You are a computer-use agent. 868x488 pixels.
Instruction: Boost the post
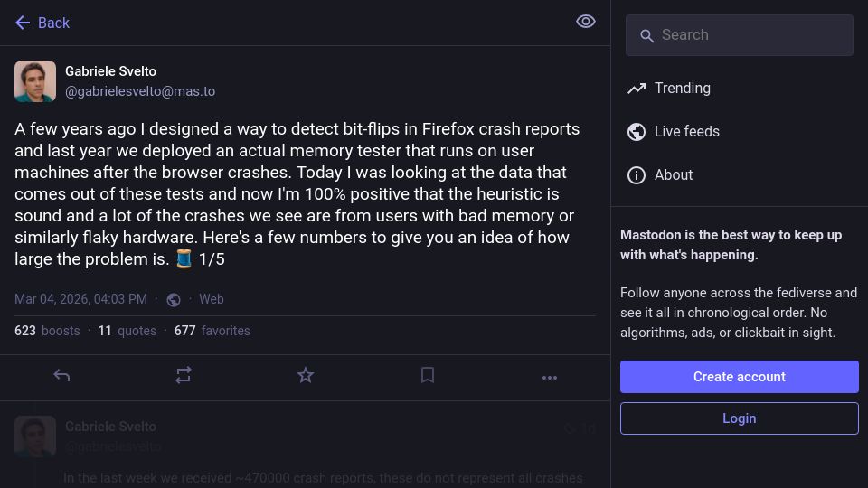pyautogui.click(x=184, y=376)
